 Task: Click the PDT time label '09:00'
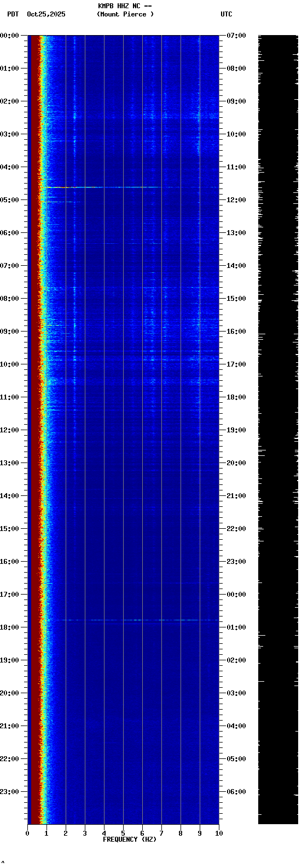(9, 332)
